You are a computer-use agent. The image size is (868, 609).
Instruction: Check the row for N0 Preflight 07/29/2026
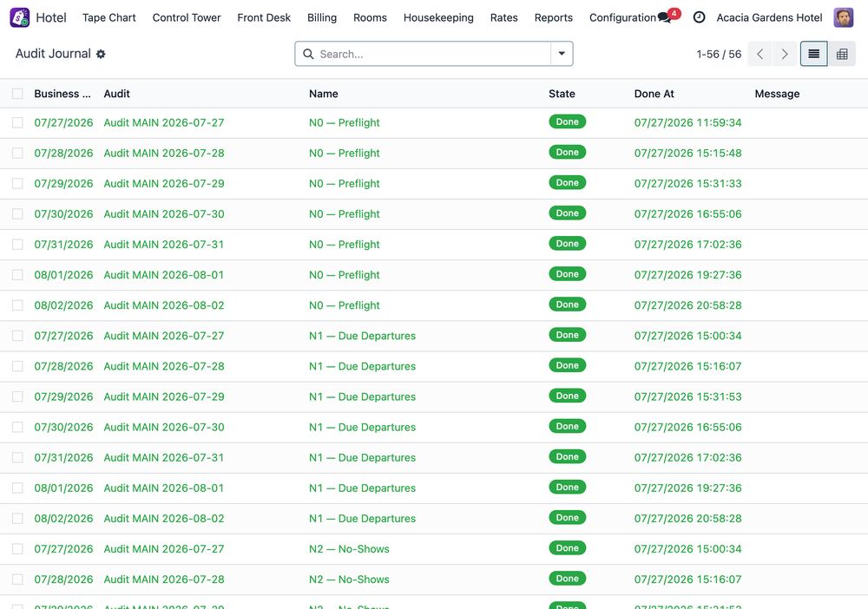17,184
